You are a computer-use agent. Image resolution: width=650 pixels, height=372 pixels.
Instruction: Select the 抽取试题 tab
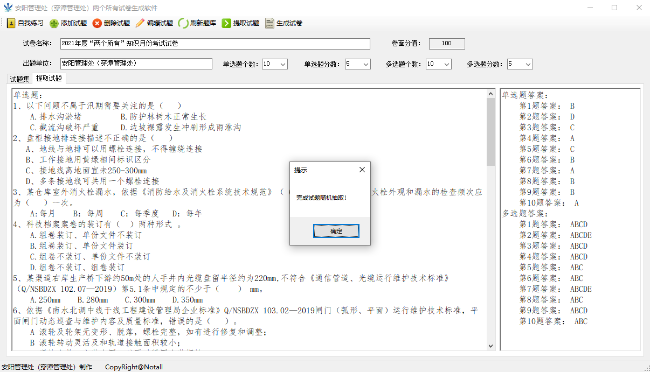[x=49, y=78]
